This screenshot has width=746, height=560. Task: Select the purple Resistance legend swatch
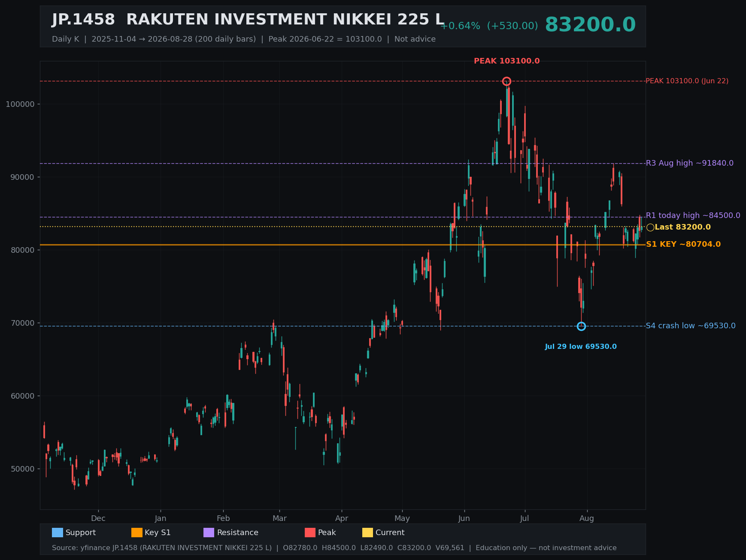tap(209, 533)
